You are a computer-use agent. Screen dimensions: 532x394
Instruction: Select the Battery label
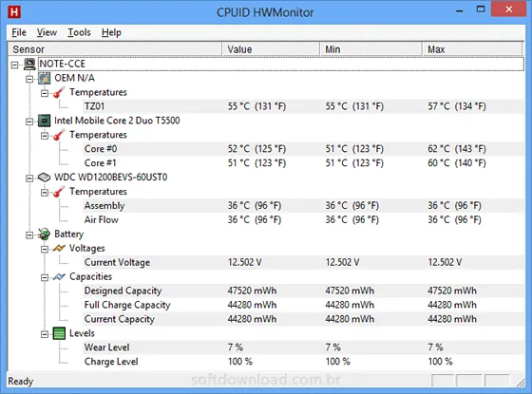coord(68,234)
